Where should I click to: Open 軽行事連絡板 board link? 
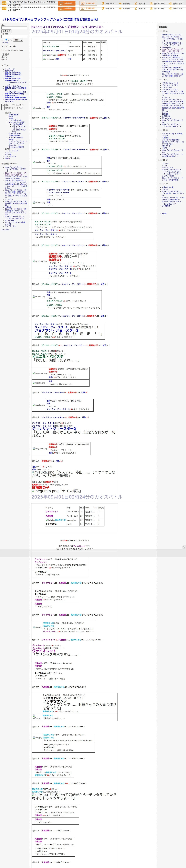point(13,115)
